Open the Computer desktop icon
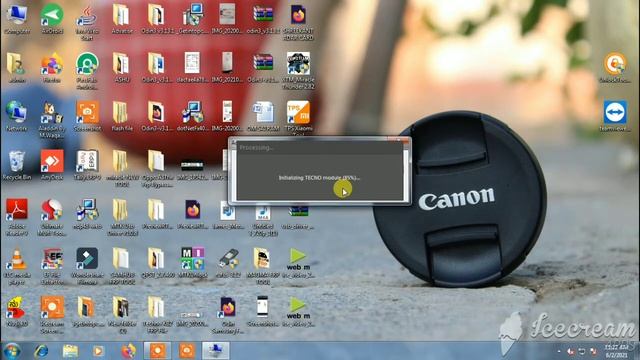640x360 pixels. [x=17, y=18]
